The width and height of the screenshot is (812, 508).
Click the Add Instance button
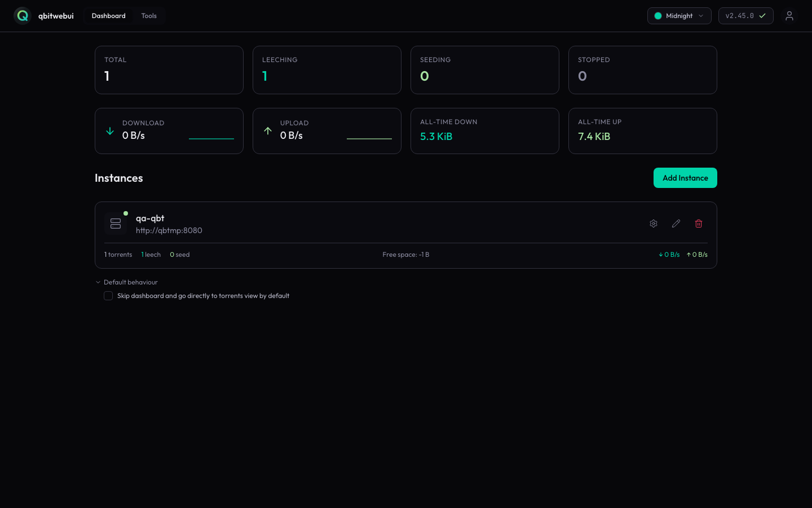pyautogui.click(x=685, y=178)
